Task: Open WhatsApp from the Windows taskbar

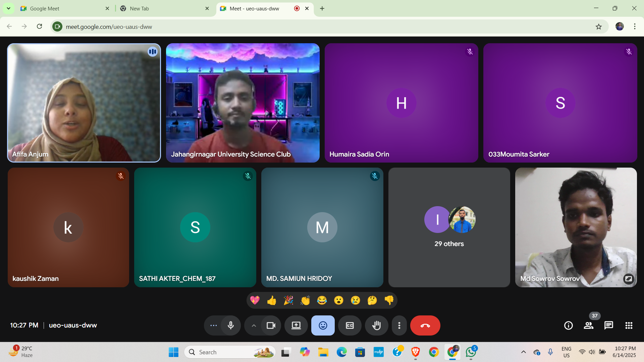Action: (471, 352)
